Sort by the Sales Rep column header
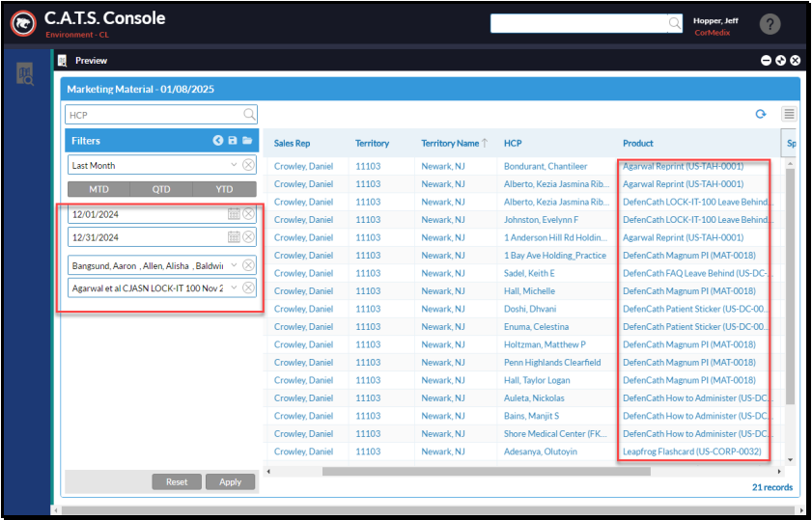812x520 pixels. pyautogui.click(x=293, y=144)
